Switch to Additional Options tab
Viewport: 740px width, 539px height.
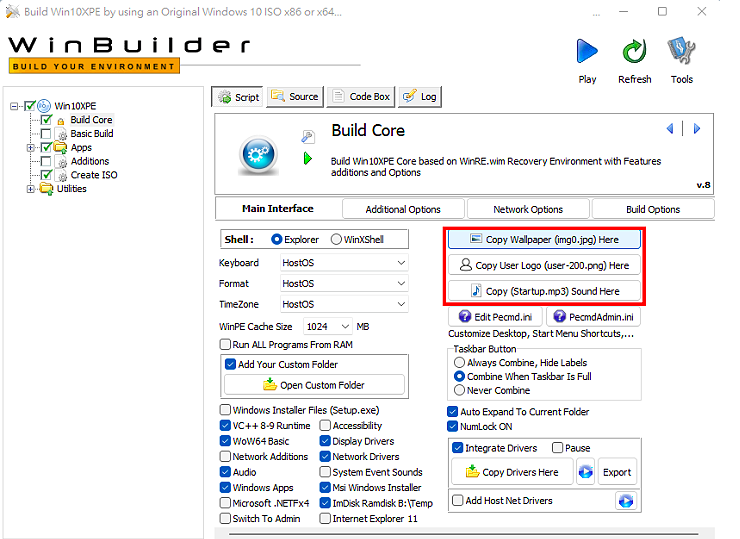(403, 209)
